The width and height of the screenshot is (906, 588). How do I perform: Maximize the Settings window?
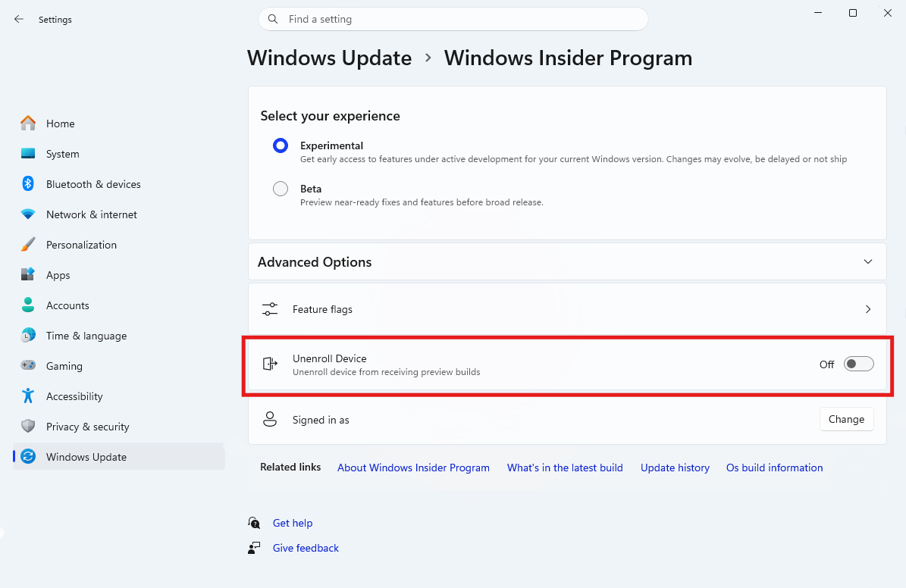[853, 13]
